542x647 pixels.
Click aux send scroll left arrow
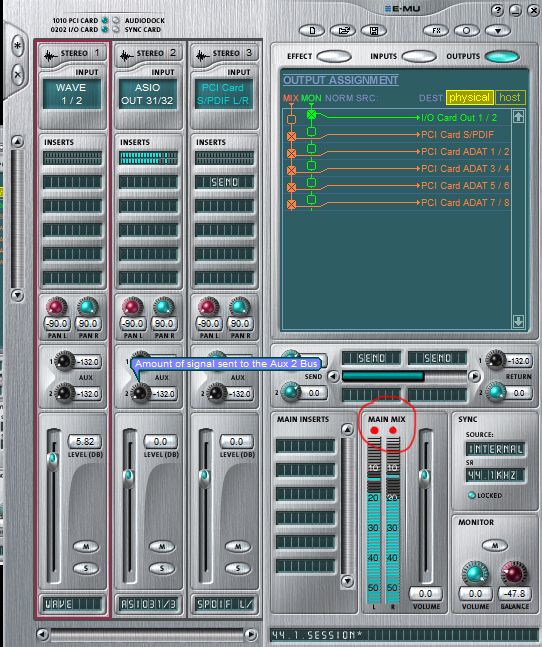point(333,376)
